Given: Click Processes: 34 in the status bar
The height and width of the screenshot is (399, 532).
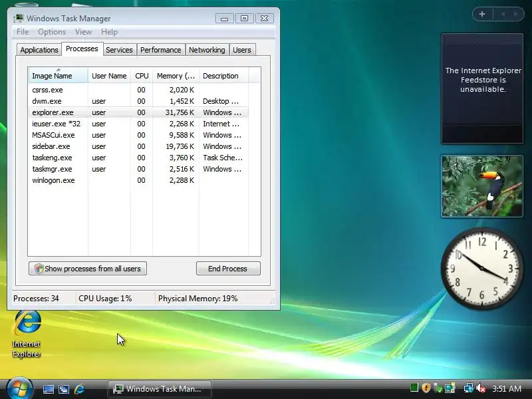Looking at the screenshot, I should (36, 299).
